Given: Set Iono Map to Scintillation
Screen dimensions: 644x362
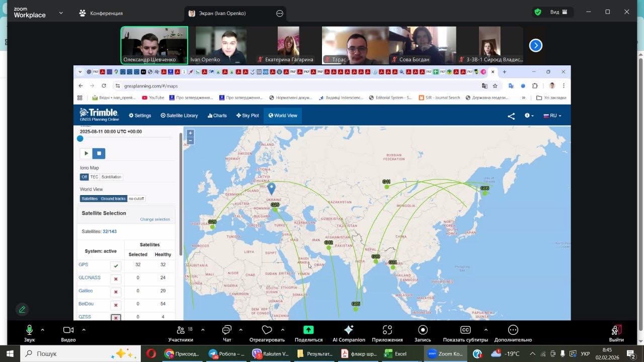Looking at the screenshot, I should coord(111,177).
